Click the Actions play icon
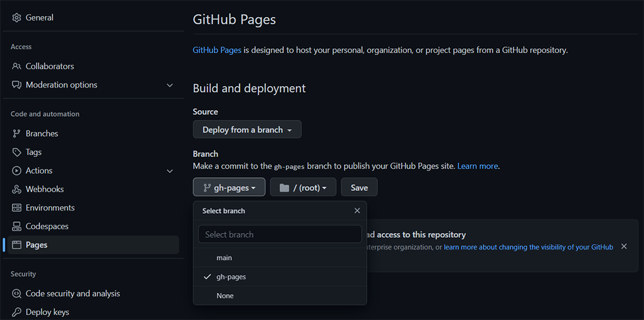Viewport: 644px width, 320px height. pyautogui.click(x=17, y=171)
